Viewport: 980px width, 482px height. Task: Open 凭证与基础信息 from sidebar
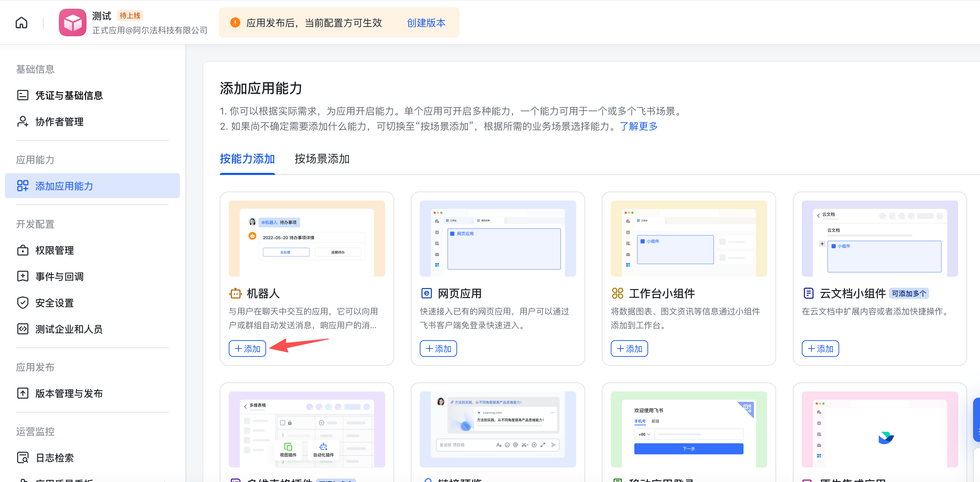[69, 95]
